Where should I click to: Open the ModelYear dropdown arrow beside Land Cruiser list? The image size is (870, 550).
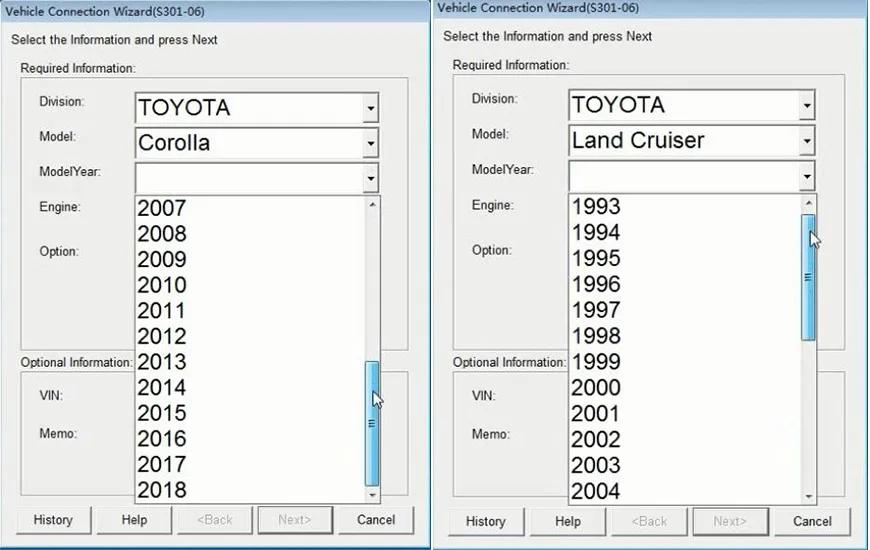pyautogui.click(x=807, y=177)
